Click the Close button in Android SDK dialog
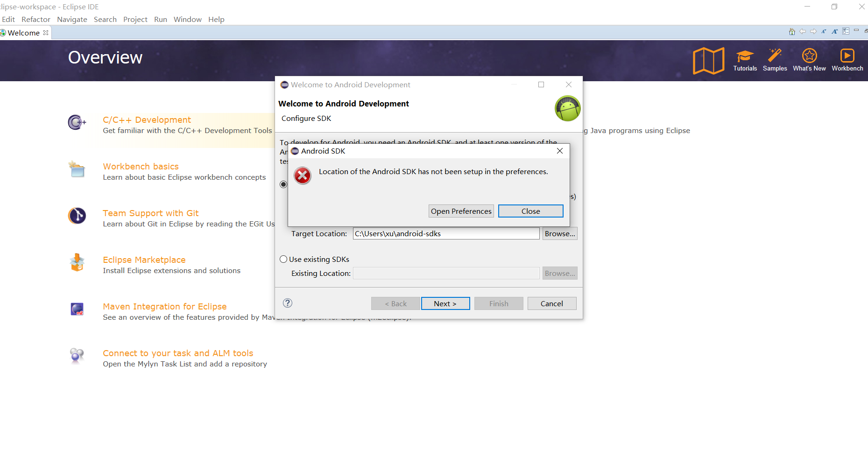The height and width of the screenshot is (457, 868). 531,211
